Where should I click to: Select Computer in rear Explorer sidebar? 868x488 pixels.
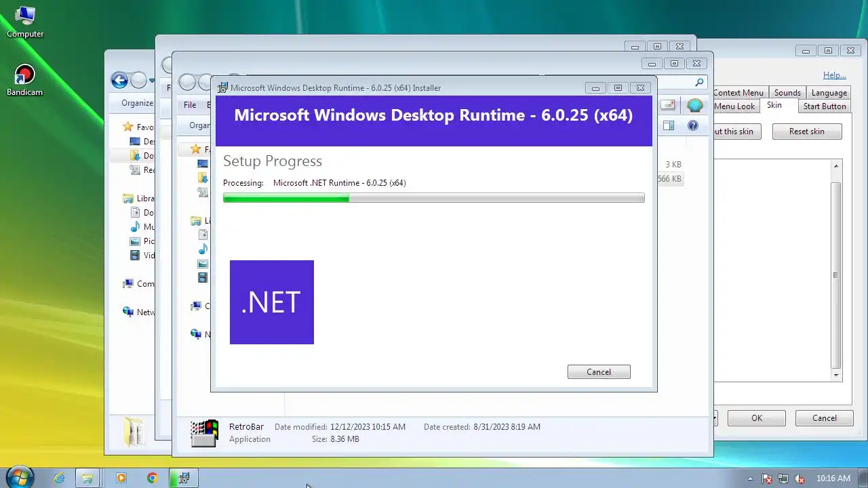[138, 284]
